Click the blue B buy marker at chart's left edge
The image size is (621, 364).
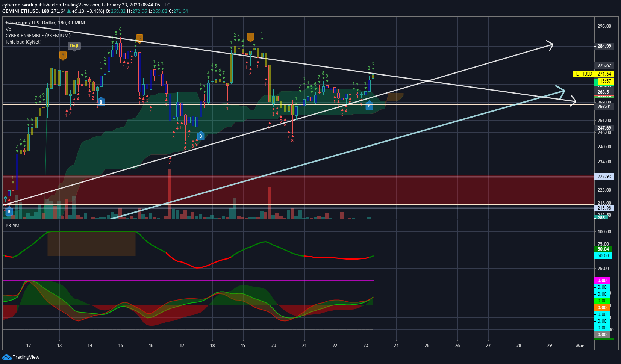pos(9,211)
